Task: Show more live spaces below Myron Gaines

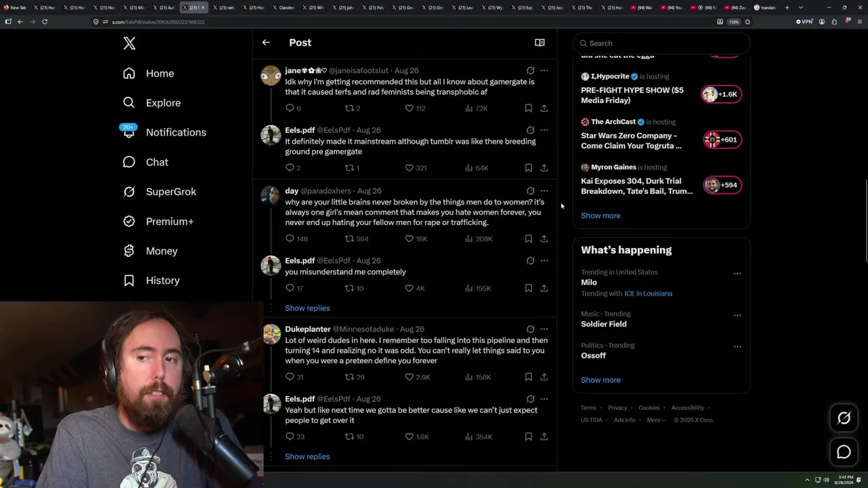Action: [x=600, y=216]
